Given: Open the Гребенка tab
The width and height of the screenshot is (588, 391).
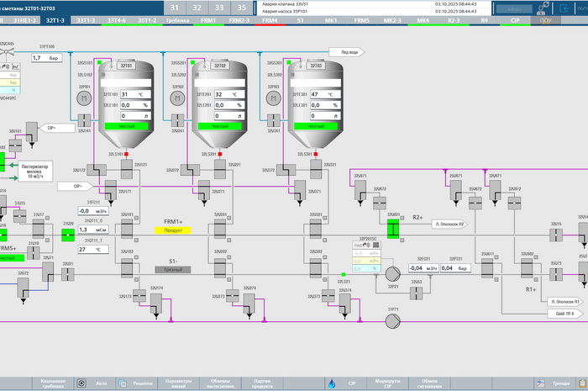Looking at the screenshot, I should (177, 19).
